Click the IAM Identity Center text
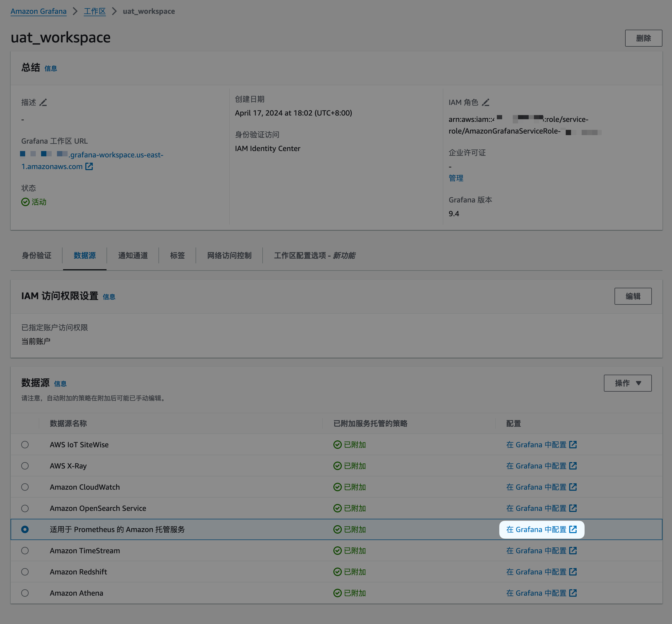The width and height of the screenshot is (672, 624). click(x=267, y=149)
